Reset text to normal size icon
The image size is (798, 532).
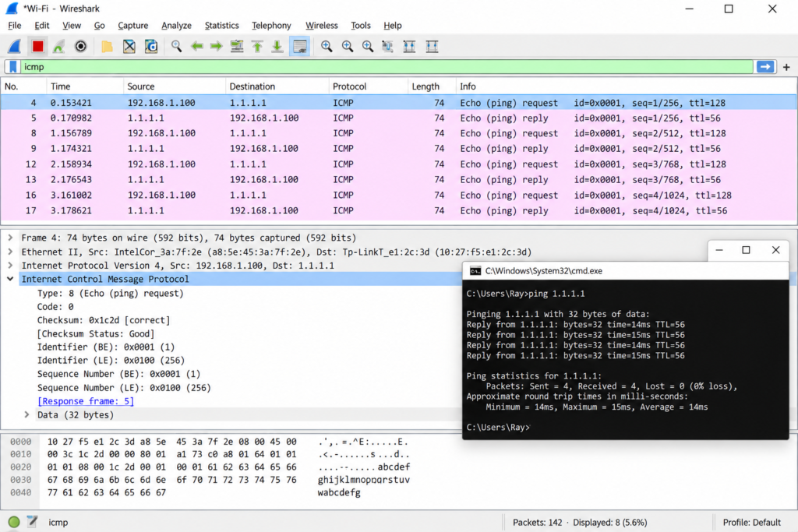click(368, 47)
